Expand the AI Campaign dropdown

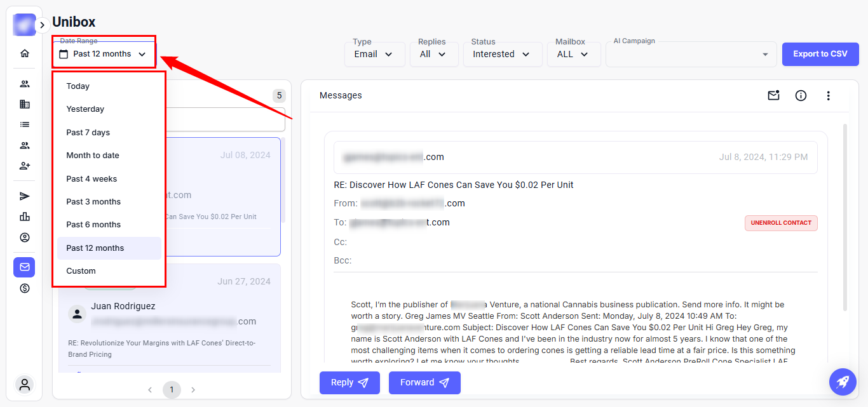click(691, 55)
